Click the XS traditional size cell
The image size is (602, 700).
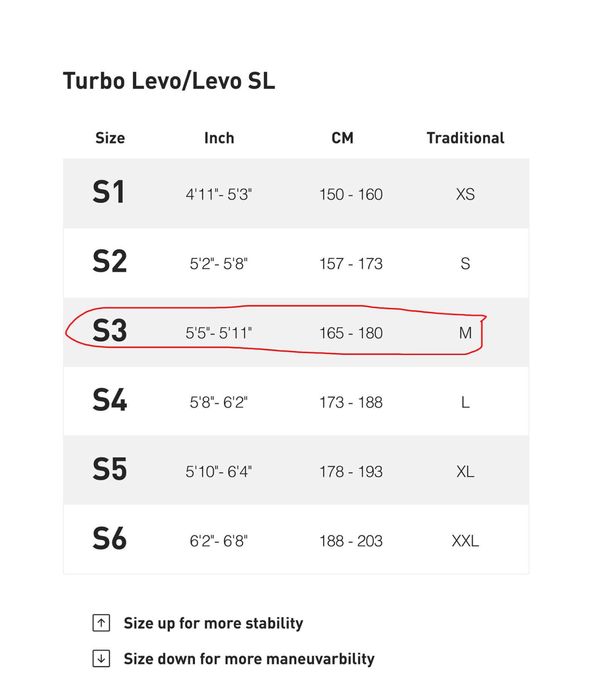pos(465,194)
